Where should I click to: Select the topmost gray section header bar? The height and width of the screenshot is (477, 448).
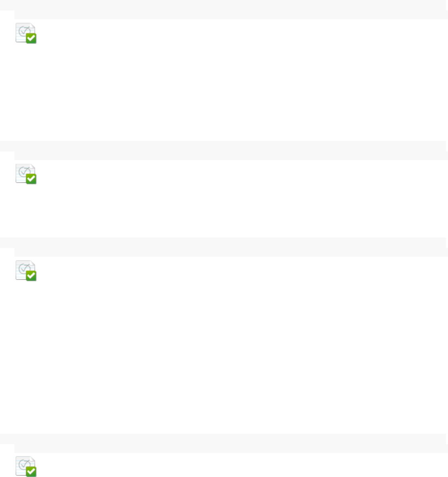point(223,5)
